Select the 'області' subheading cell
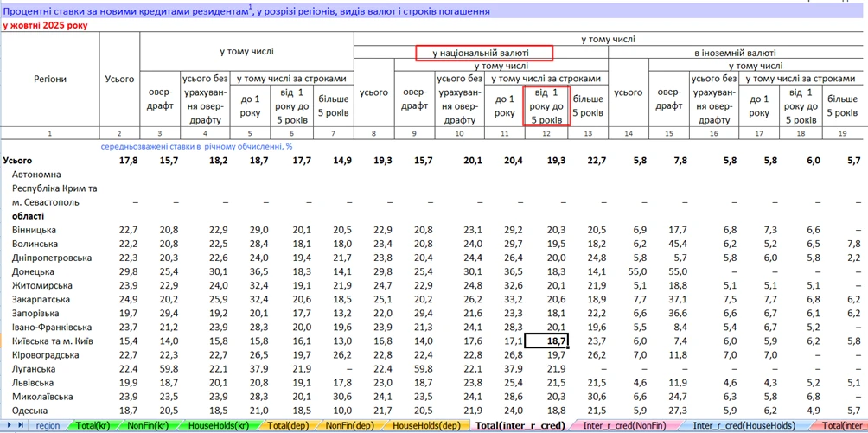This screenshot has width=868, height=433. (29, 216)
